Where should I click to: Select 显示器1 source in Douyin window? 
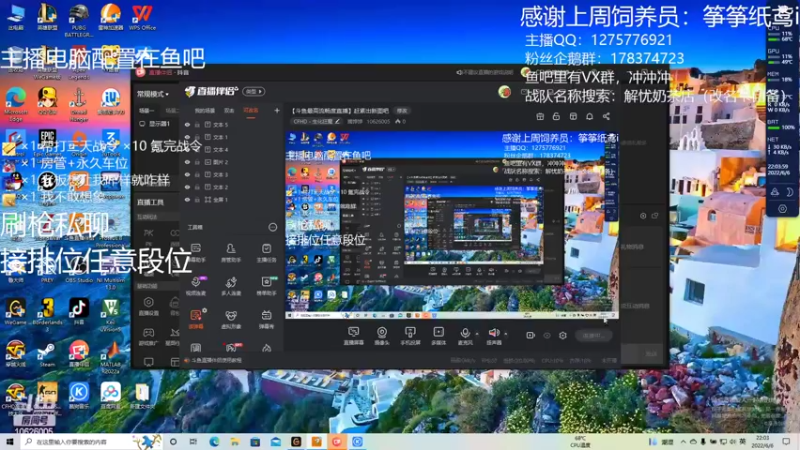[155, 124]
